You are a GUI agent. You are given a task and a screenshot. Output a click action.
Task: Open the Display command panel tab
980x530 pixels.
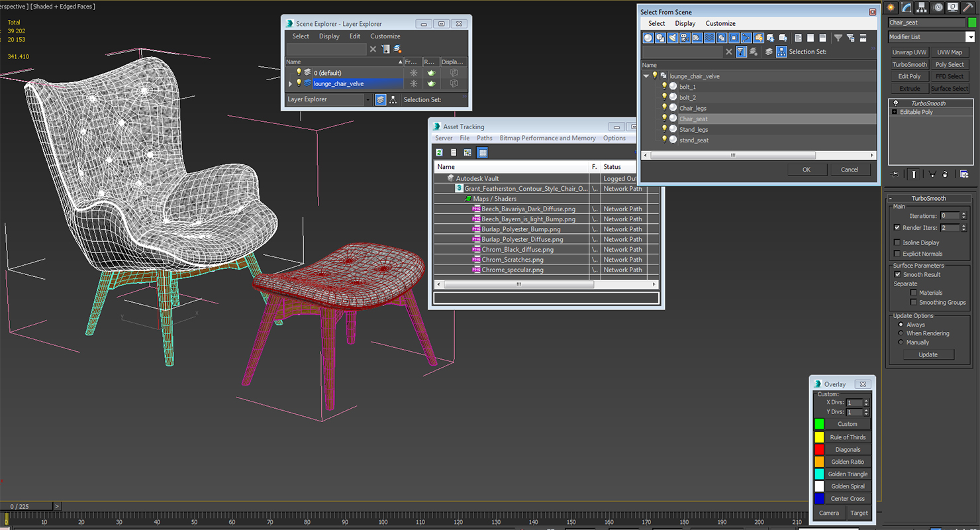pos(953,7)
